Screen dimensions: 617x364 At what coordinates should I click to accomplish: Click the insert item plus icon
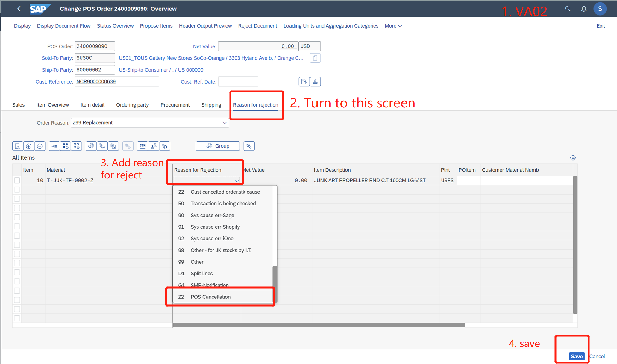pos(29,146)
